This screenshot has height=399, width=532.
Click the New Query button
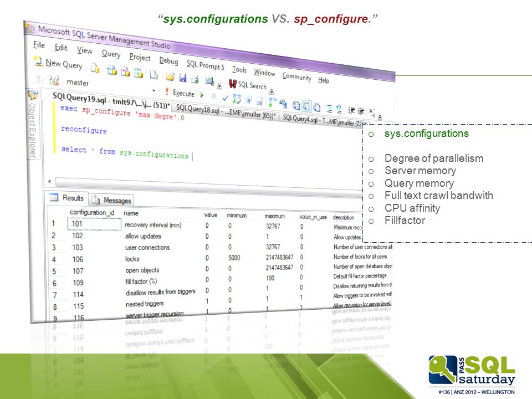[58, 63]
